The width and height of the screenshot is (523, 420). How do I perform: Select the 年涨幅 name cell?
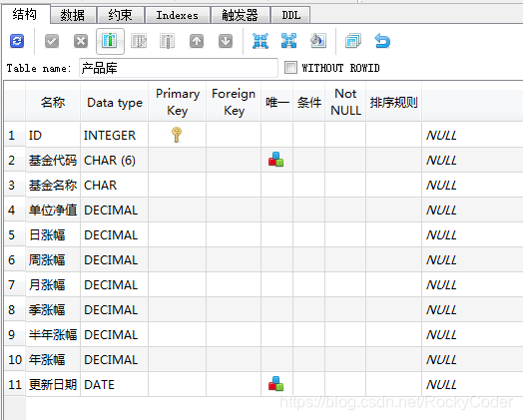click(53, 360)
